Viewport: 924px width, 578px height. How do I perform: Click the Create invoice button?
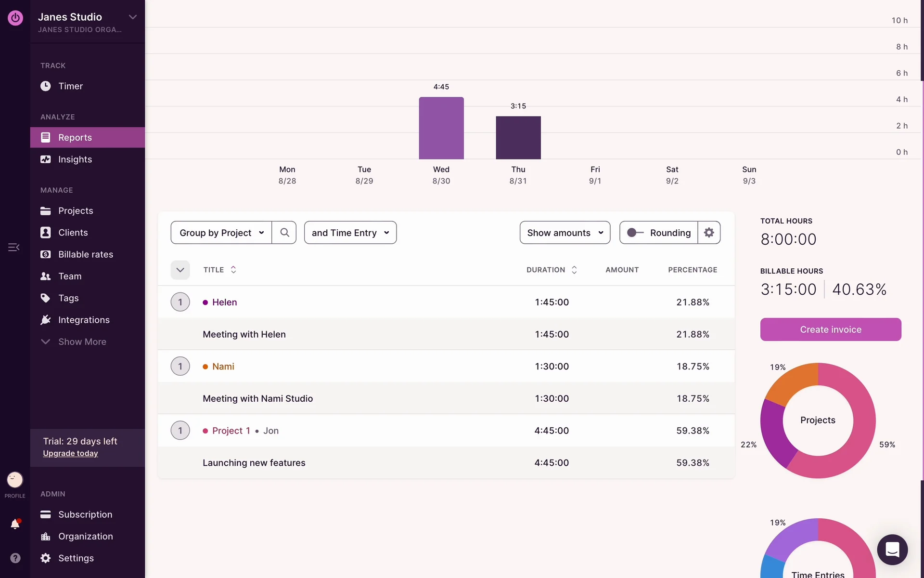pyautogui.click(x=830, y=329)
